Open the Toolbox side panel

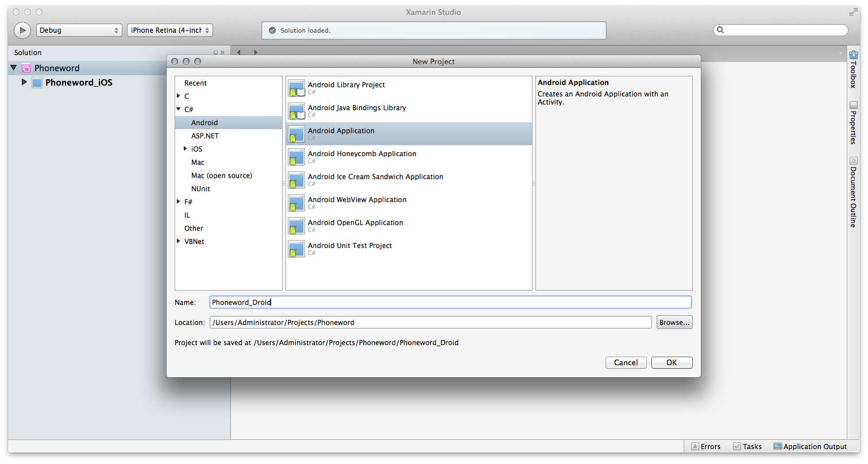coord(853,69)
